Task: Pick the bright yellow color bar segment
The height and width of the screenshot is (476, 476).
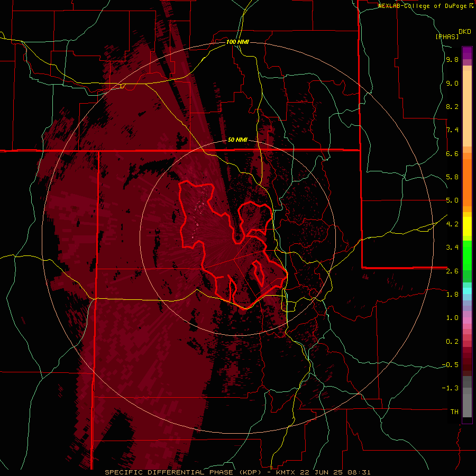Action: coord(467,226)
